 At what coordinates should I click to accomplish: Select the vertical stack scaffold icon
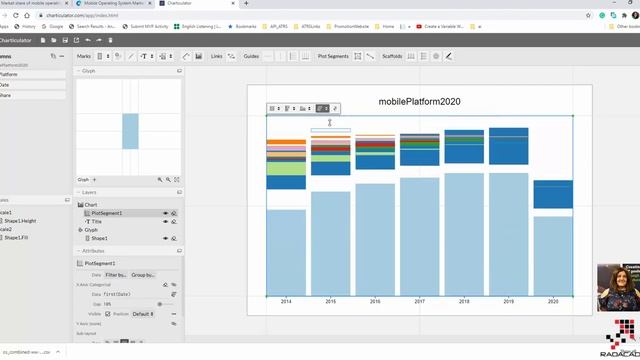point(424,56)
